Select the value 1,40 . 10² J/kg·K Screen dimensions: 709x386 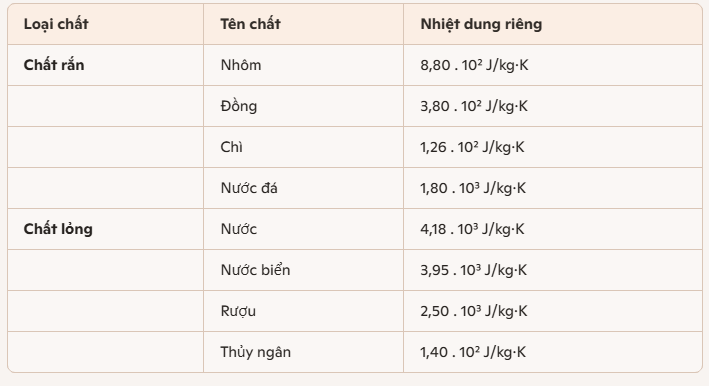473,352
